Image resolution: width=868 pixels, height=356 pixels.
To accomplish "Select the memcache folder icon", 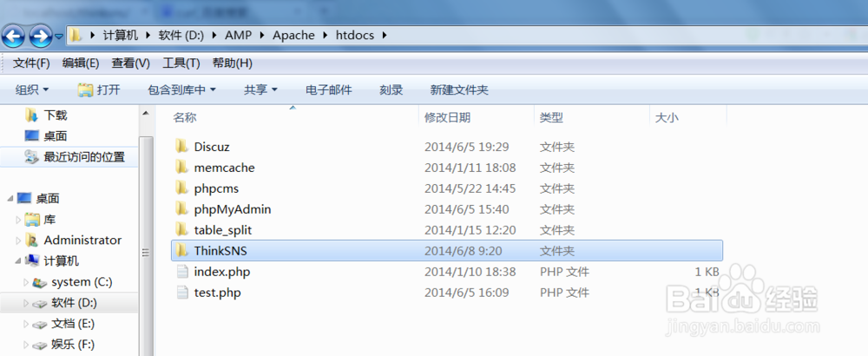I will [x=181, y=168].
